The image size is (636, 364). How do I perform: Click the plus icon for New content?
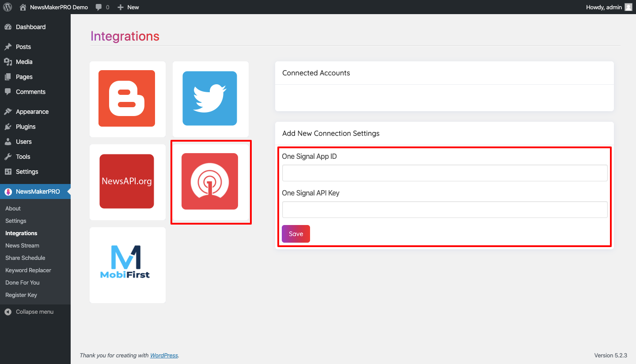(x=121, y=7)
